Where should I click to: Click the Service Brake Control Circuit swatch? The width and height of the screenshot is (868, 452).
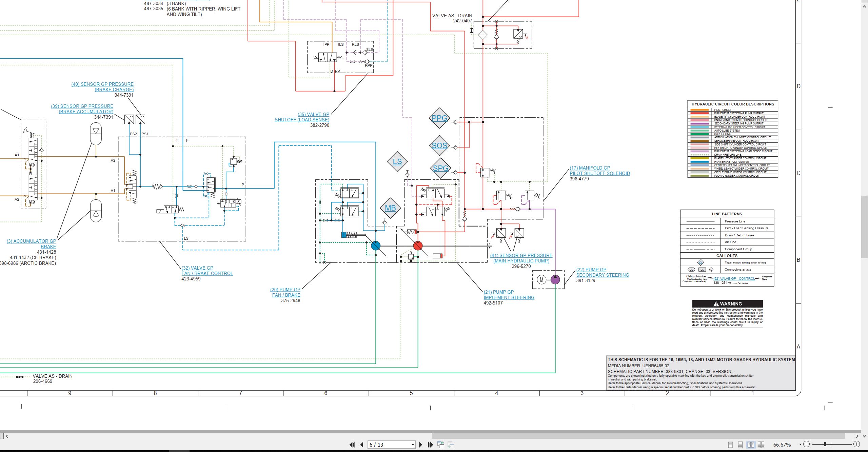click(x=699, y=141)
